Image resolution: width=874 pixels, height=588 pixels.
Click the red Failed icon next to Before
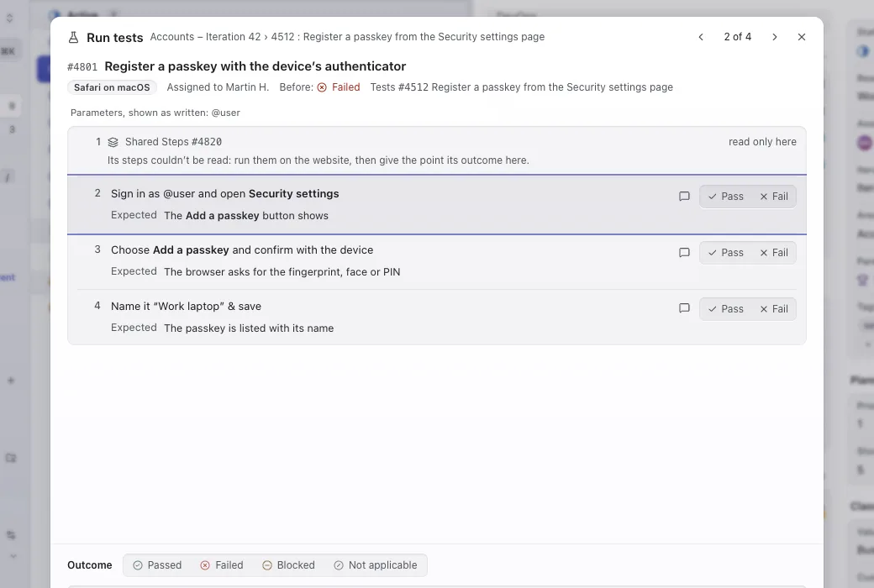[322, 87]
